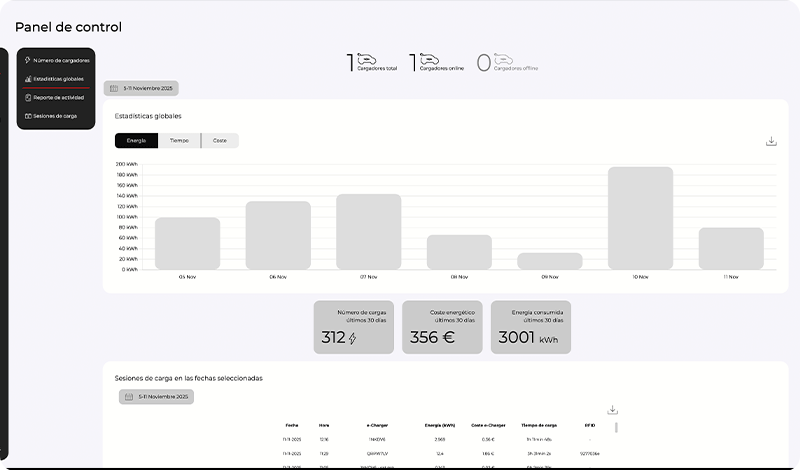Screen dimensions: 800x470
Task: Click the calendar icon in the top date picker
Action: [114, 88]
